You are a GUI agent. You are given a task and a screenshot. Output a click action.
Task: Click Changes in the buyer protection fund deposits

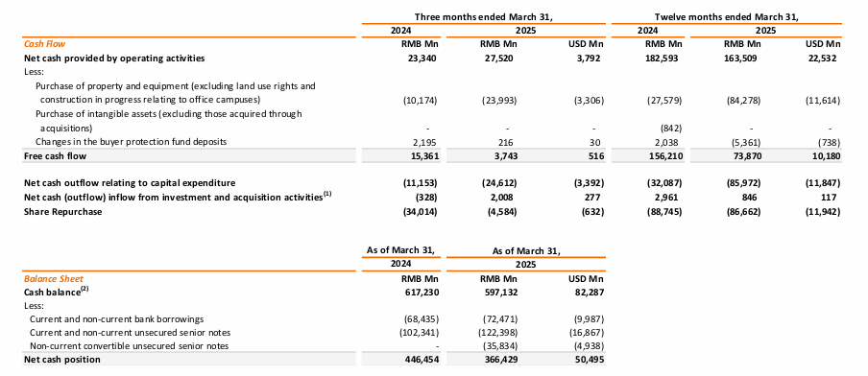click(132, 142)
